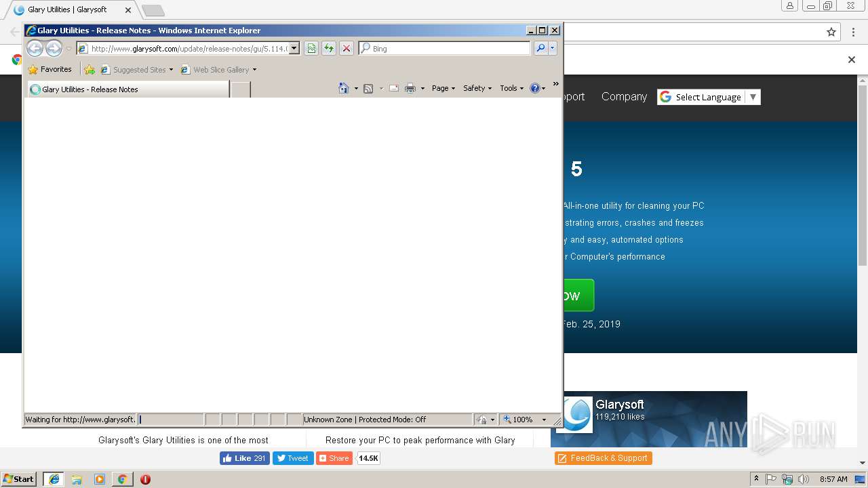Screen dimensions: 868x488
Task: Click the Action Center flag icon
Action: (x=771, y=479)
